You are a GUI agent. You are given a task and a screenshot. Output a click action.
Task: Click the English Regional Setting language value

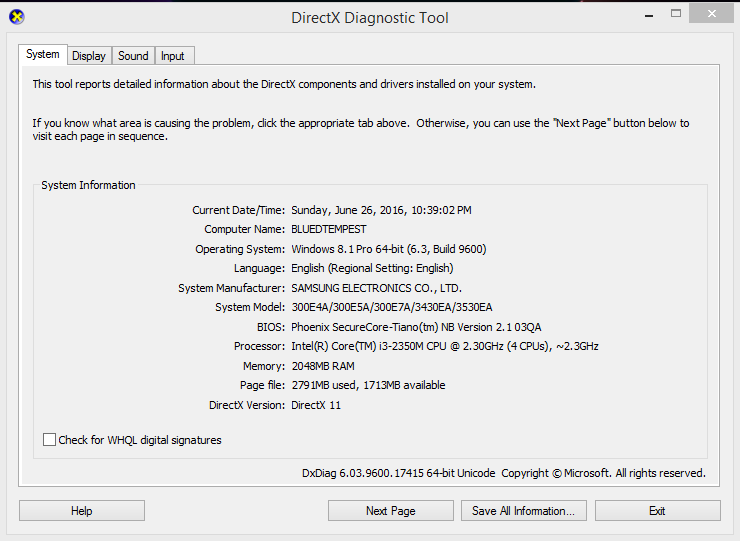[372, 268]
